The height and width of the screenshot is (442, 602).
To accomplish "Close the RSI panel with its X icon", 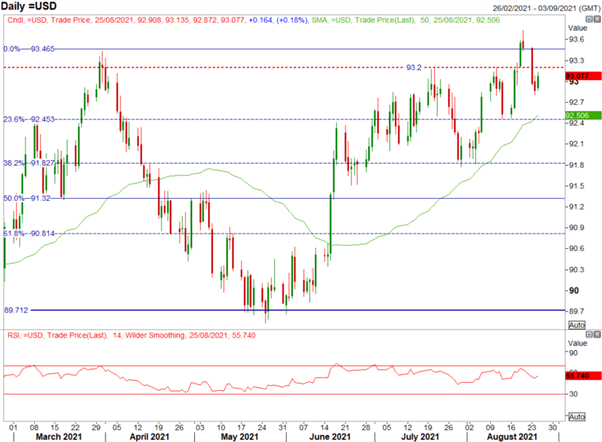I will [x=597, y=334].
